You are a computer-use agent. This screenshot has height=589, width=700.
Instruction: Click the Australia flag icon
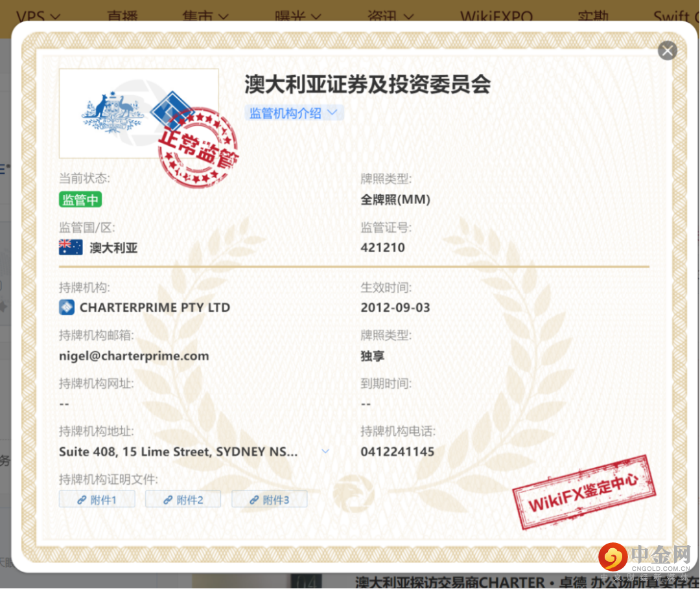(x=71, y=248)
